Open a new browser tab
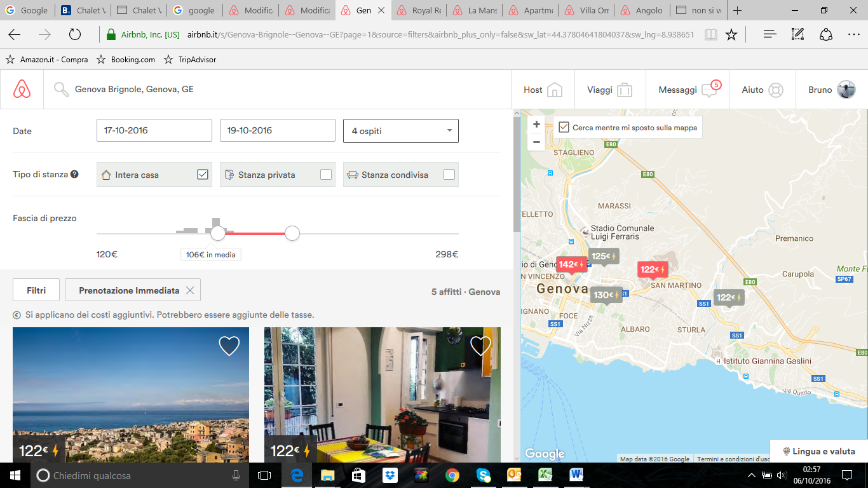Screen dimensions: 868x488 [737, 11]
